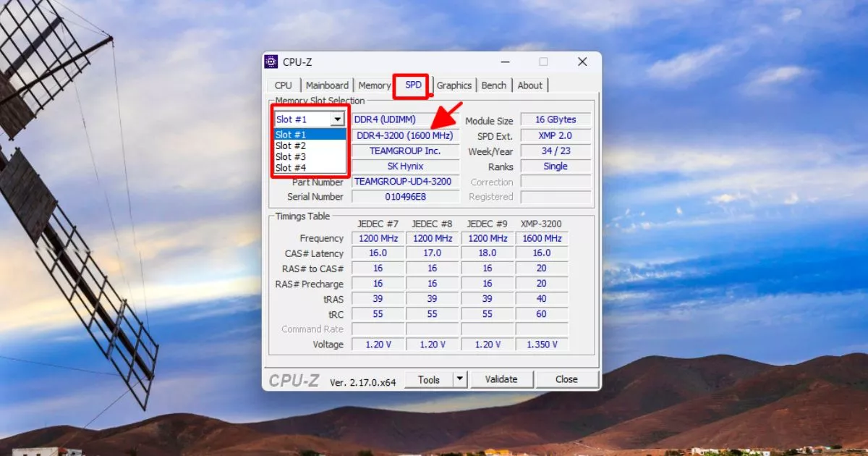Open the Memory Slot Selection dropdown
This screenshot has height=456, width=868.
337,119
